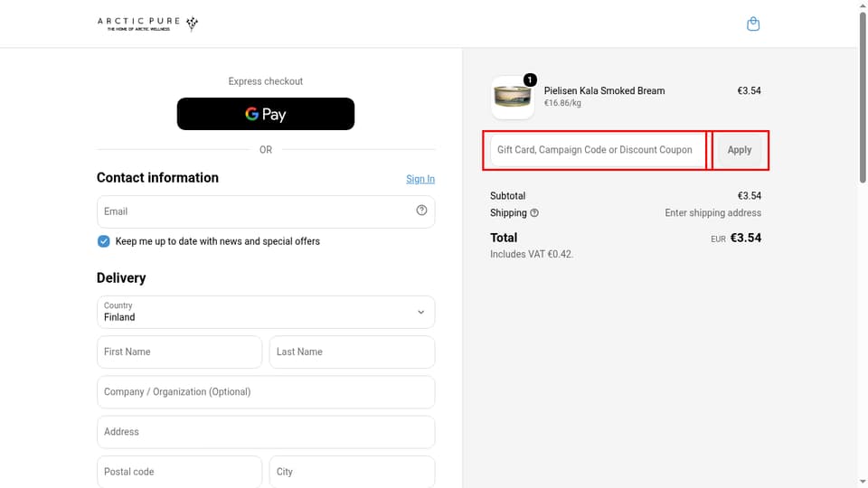This screenshot has height=488, width=868.
Task: Click the €16.86/kg unit price text
Action: click(562, 103)
